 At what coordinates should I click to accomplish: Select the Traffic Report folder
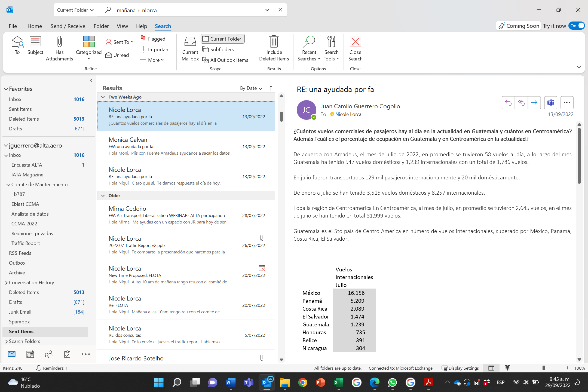pyautogui.click(x=26, y=243)
